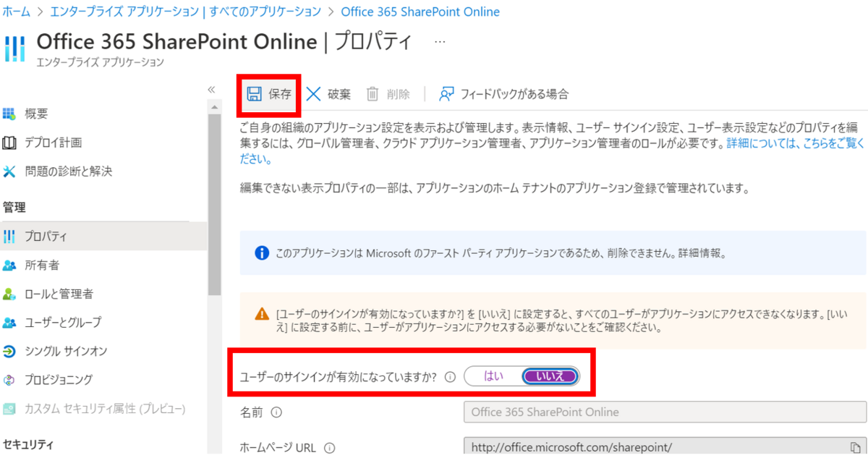The image size is (868, 458).
Task: Collapse the sidebar with the double chevron
Action: (212, 90)
